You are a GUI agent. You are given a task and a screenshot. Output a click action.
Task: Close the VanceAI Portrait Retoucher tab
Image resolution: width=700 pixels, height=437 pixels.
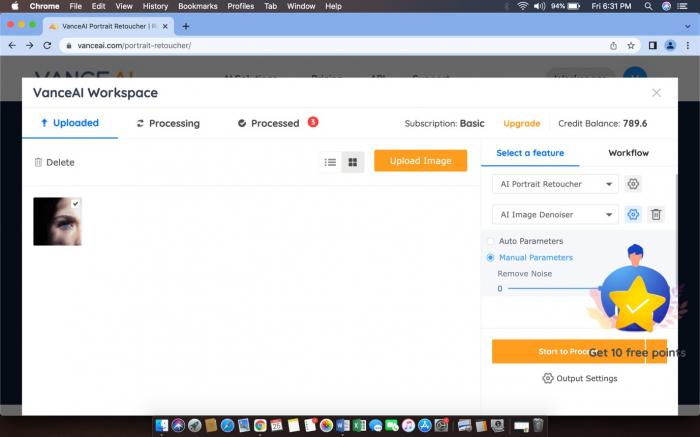(x=165, y=26)
